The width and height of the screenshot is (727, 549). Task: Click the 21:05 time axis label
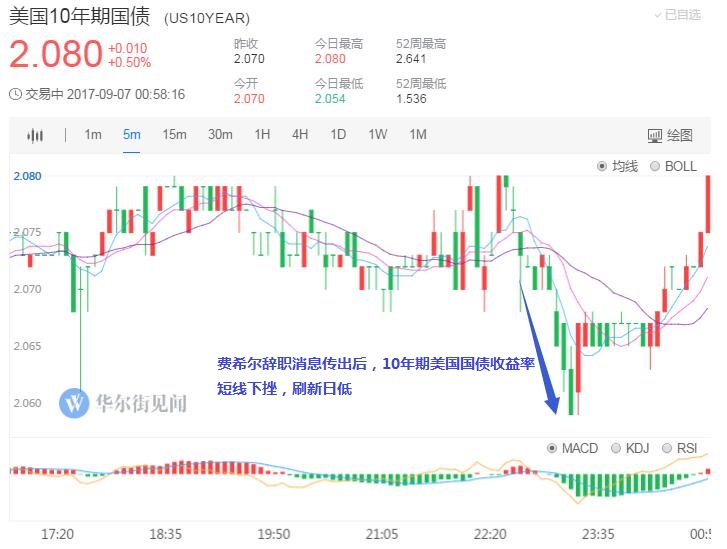[x=382, y=534]
